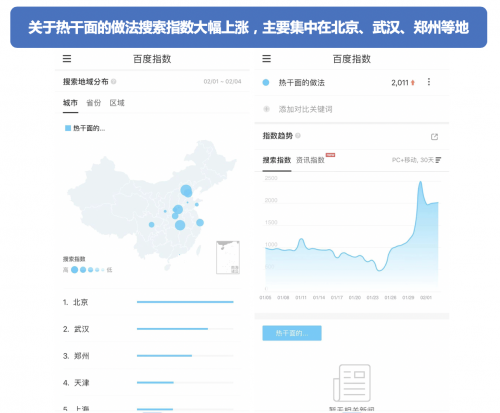
Task: Click the 郑州 ranking bar
Action: coord(185,356)
